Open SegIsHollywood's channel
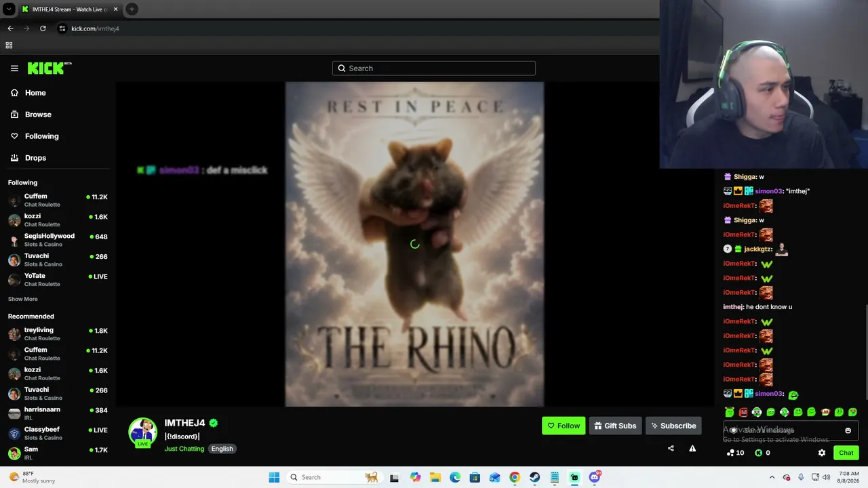The image size is (868, 488). (x=58, y=240)
